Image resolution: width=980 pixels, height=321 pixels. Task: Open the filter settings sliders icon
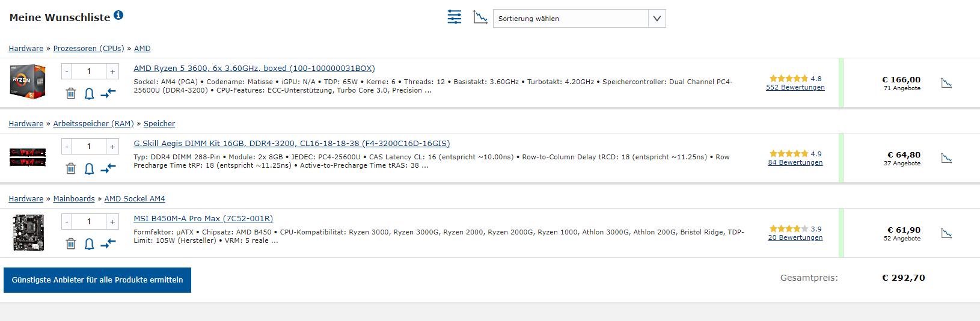pos(455,17)
